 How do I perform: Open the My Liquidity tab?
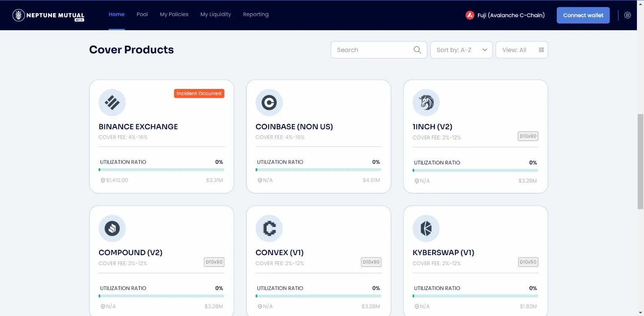coord(216,14)
